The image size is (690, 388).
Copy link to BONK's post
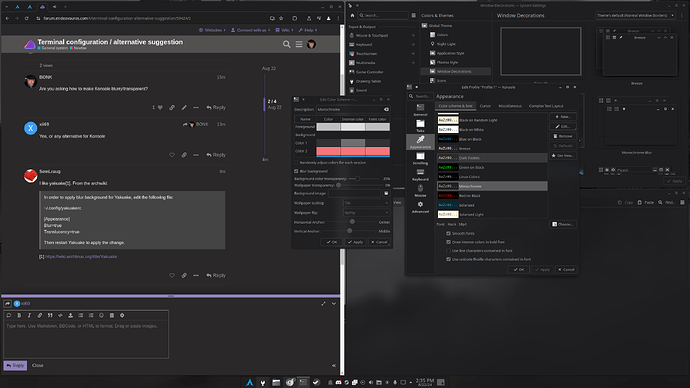tap(172, 107)
